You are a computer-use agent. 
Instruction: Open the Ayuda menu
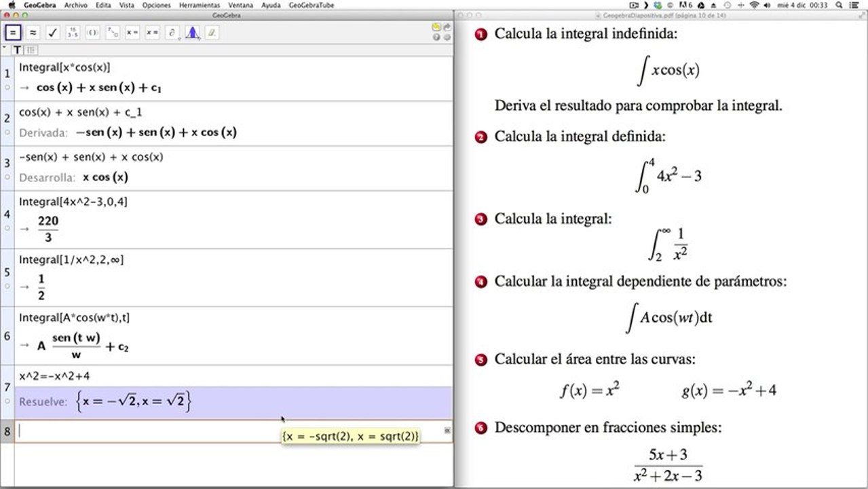pyautogui.click(x=271, y=5)
